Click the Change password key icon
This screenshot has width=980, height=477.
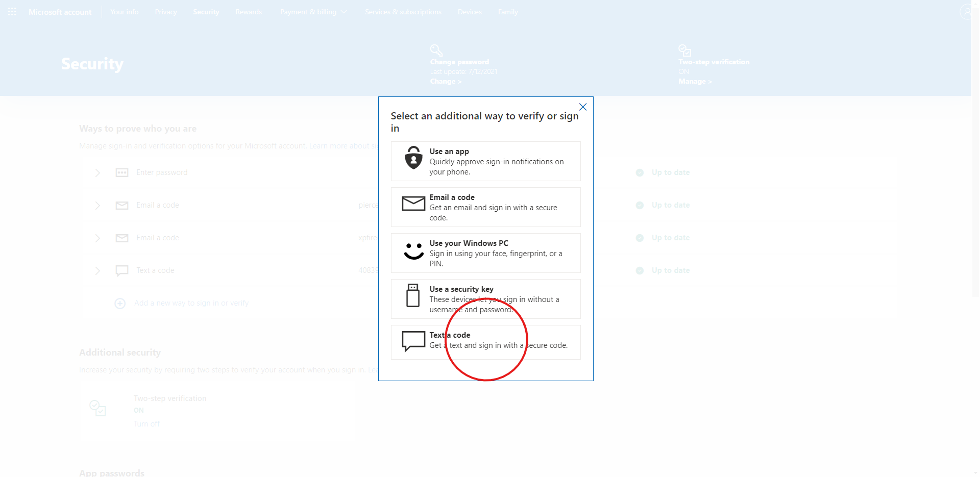[x=436, y=50]
